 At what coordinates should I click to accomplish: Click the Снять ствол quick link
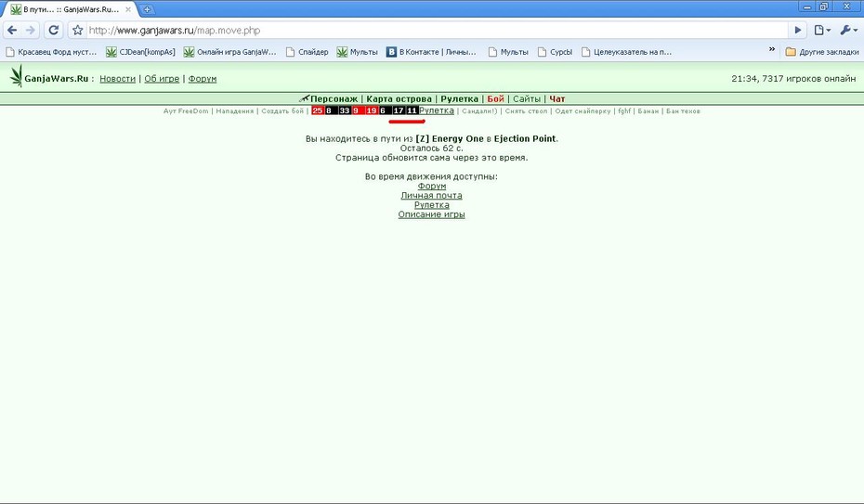526,111
